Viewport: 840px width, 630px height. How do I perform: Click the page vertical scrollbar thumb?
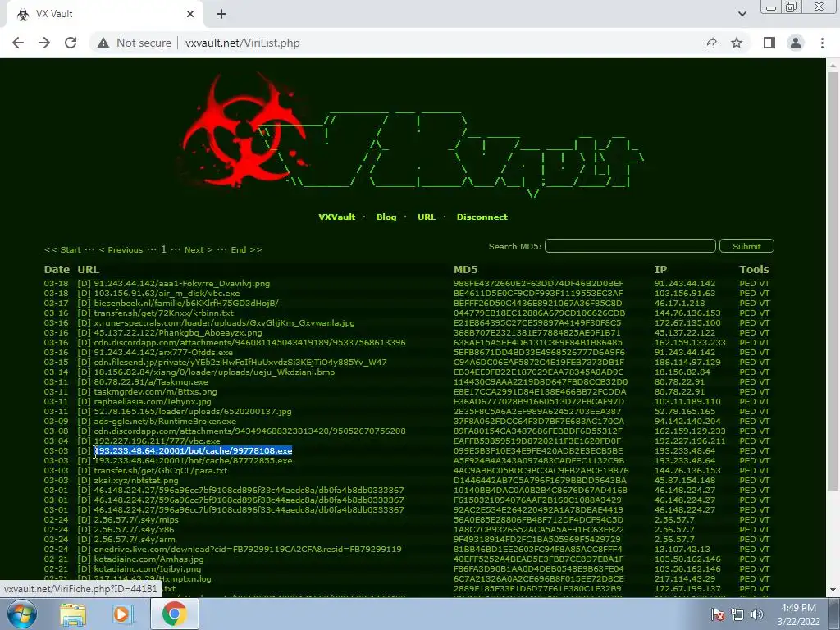[x=833, y=281]
